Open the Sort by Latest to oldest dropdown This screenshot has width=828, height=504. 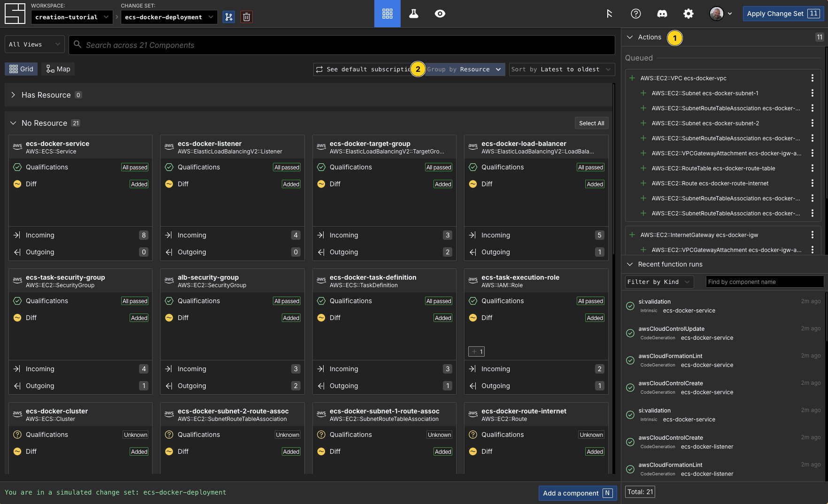pos(561,69)
